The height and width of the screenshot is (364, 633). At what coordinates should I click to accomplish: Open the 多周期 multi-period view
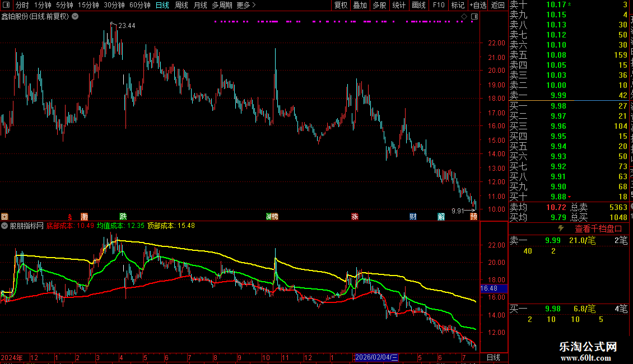pyautogui.click(x=222, y=5)
